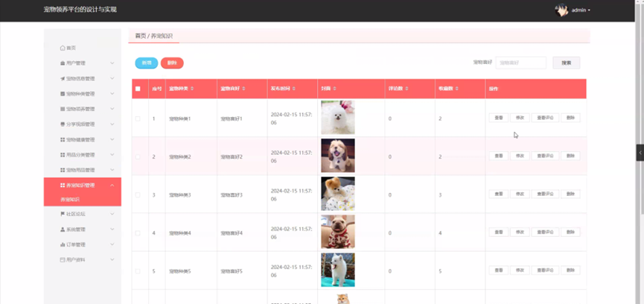This screenshot has width=644, height=304.
Task: Click 首页 in the breadcrumb
Action: coord(141,36)
